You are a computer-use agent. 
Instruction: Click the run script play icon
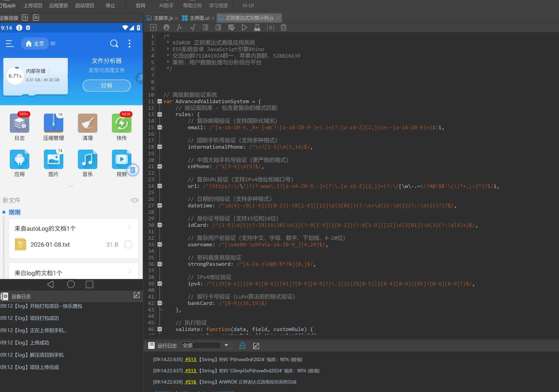point(244,28)
